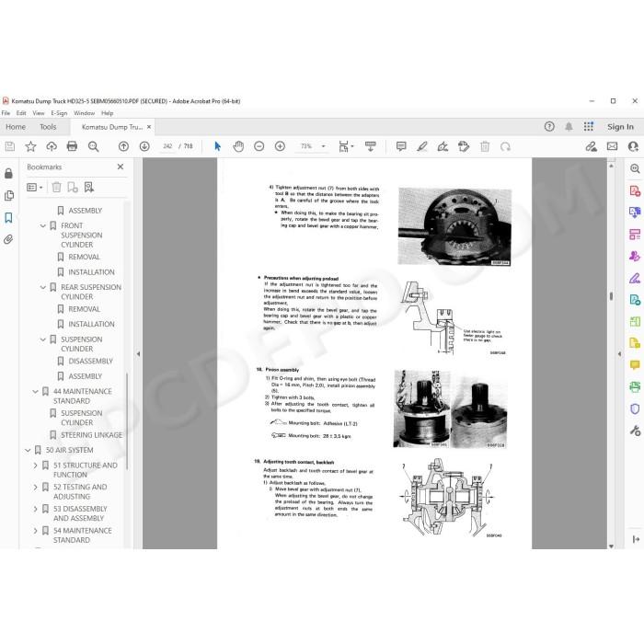Find the current bookmark icon
Screen dimensions: 644x644
[88, 188]
